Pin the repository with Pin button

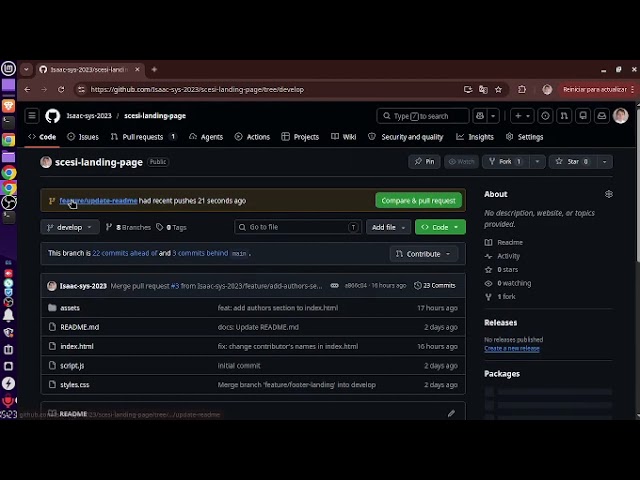pyautogui.click(x=424, y=162)
